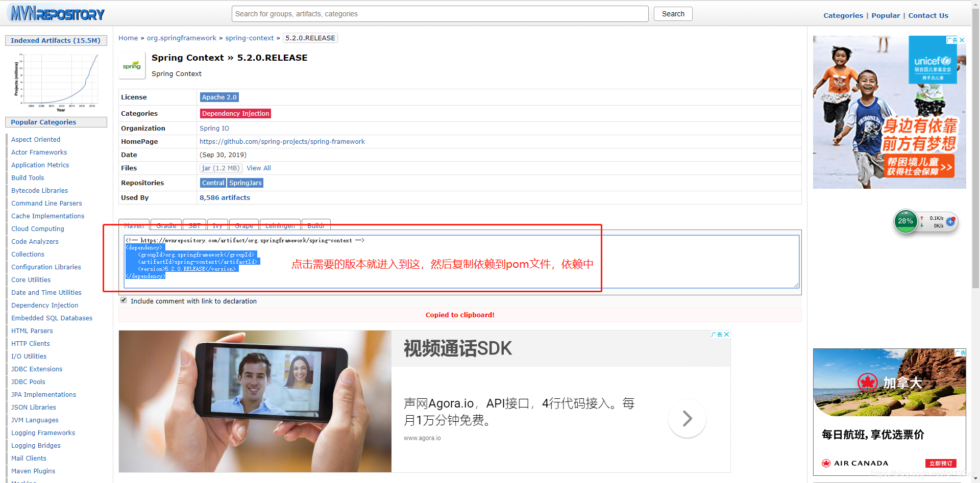Click the Search button

(673, 14)
